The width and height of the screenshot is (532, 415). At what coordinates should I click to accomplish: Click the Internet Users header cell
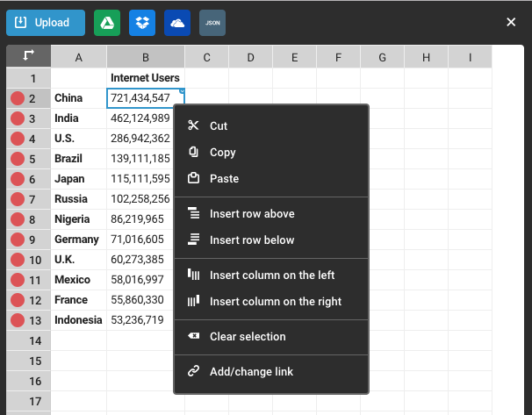(146, 78)
